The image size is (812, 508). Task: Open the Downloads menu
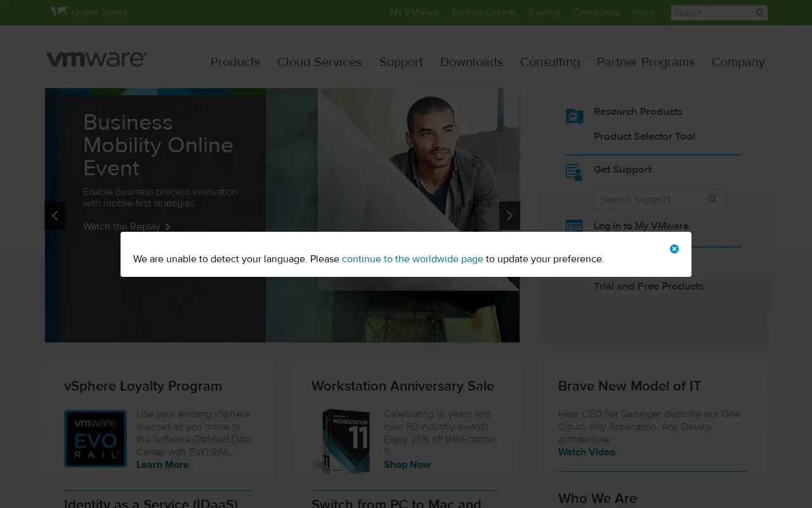pos(471,62)
